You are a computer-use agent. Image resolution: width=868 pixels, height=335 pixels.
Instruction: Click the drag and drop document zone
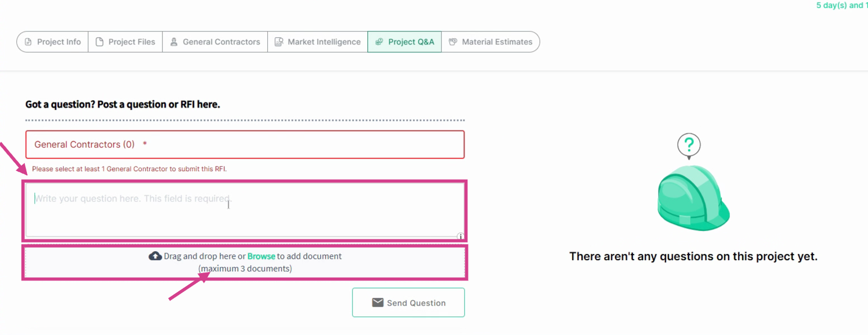245,262
